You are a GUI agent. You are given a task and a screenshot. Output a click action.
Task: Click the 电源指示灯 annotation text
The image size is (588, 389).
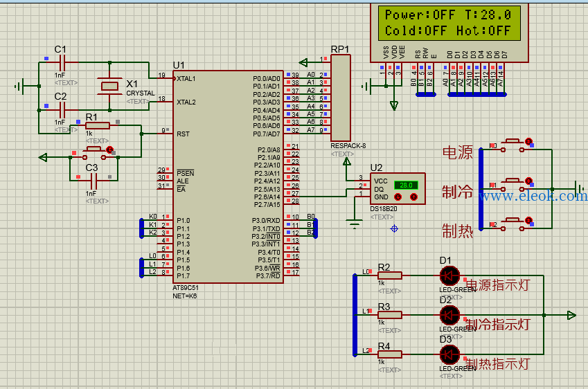point(498,285)
